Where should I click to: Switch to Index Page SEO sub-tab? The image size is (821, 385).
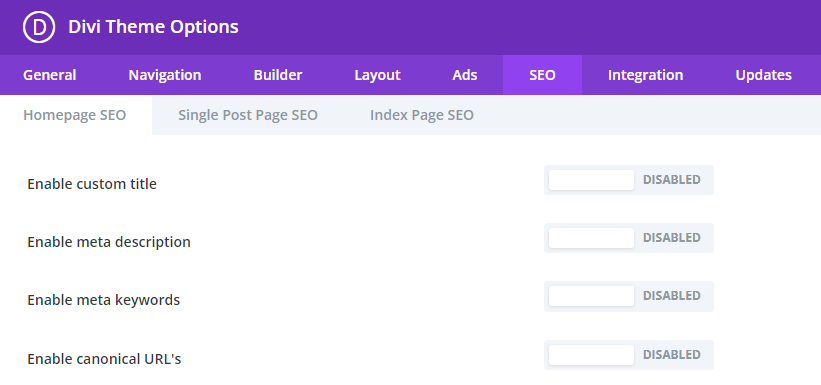click(422, 115)
